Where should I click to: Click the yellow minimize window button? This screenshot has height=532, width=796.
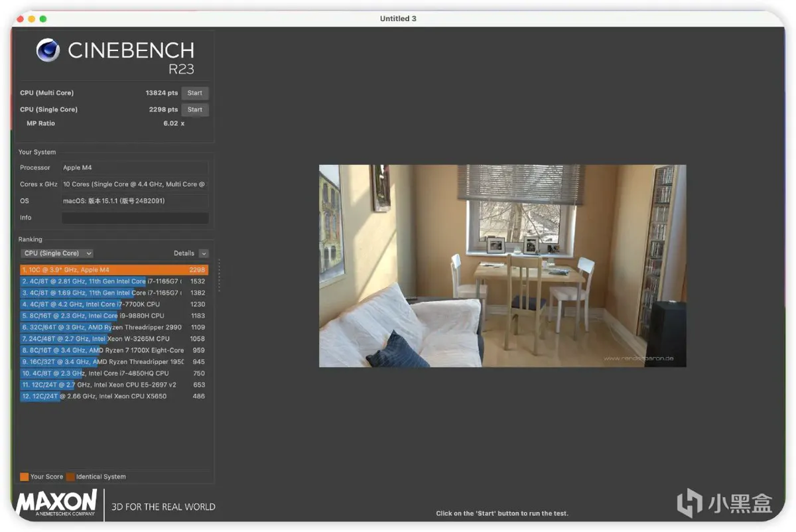point(31,19)
